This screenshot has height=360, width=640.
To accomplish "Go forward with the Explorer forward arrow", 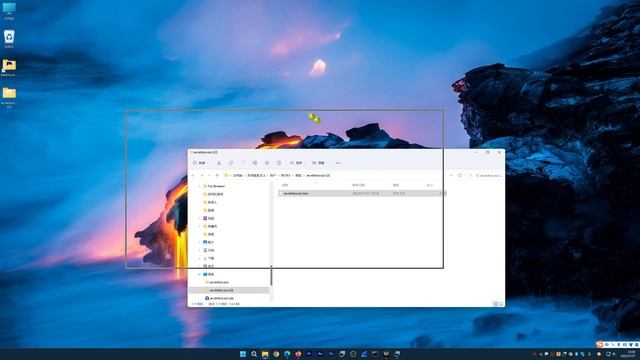I will [x=202, y=175].
